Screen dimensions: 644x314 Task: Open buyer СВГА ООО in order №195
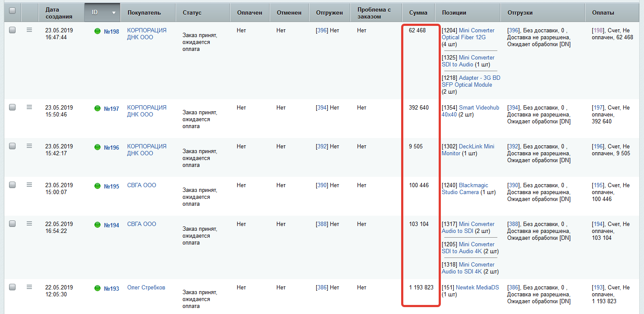pyautogui.click(x=141, y=185)
